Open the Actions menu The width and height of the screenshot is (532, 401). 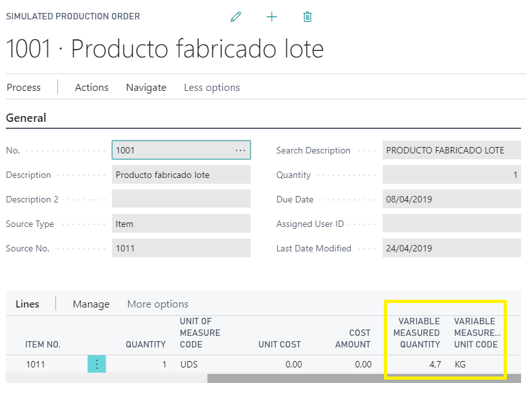(x=91, y=87)
